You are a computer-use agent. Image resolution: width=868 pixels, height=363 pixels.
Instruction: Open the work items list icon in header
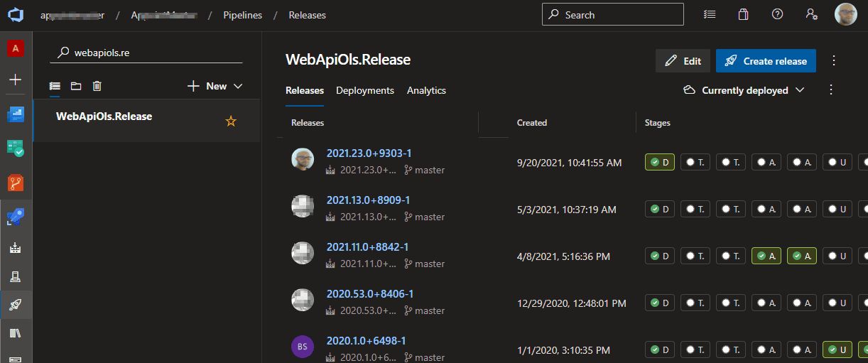(709, 15)
